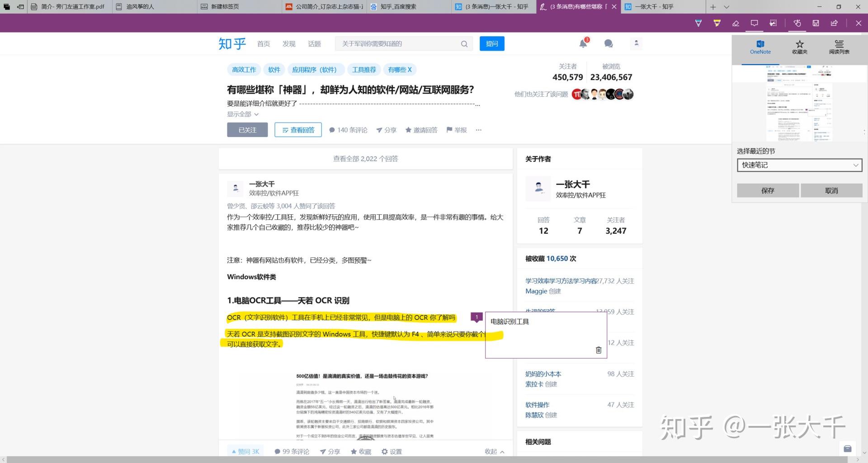Click 查看全部 2,022 个回答

click(x=365, y=159)
